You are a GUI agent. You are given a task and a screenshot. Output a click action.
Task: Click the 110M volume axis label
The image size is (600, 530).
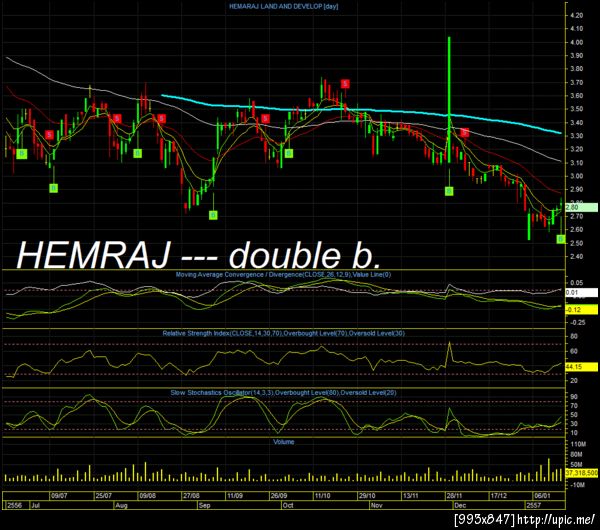(578, 444)
